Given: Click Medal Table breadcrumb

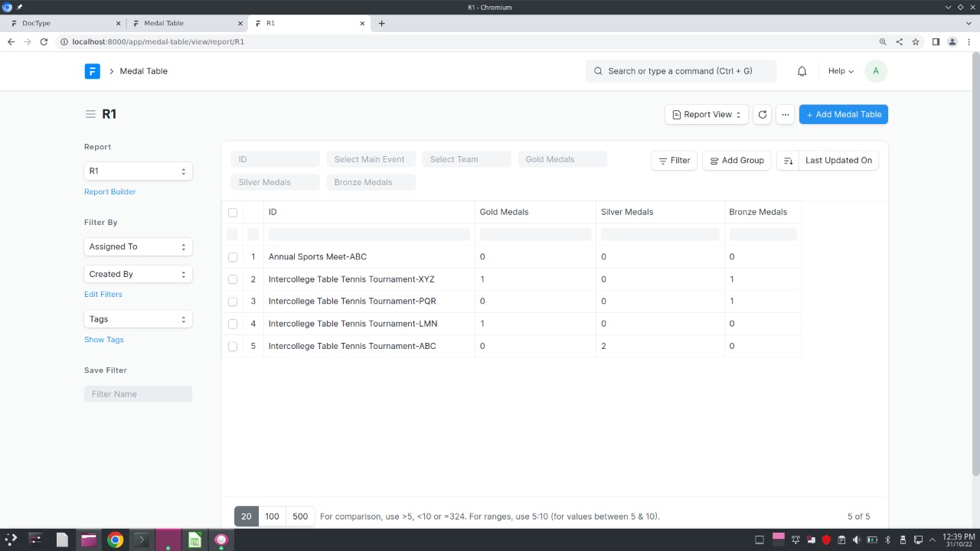Looking at the screenshot, I should pyautogui.click(x=143, y=71).
